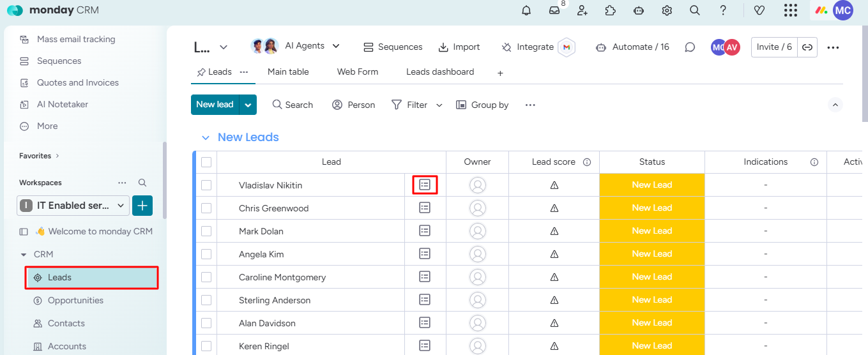This screenshot has height=355, width=868.
Task: Change Vladislav Nikitin New Lead status
Action: point(652,185)
